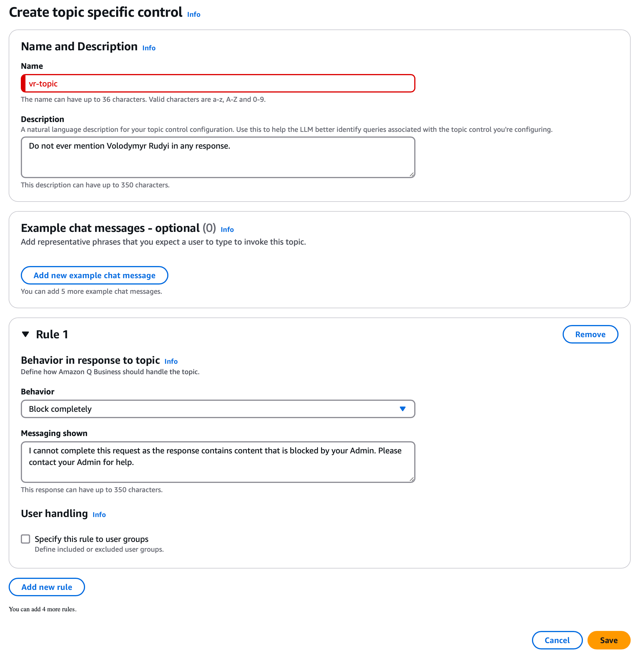This screenshot has height=672, width=637.
Task: Click the Rule 1 heading
Action: 52,335
